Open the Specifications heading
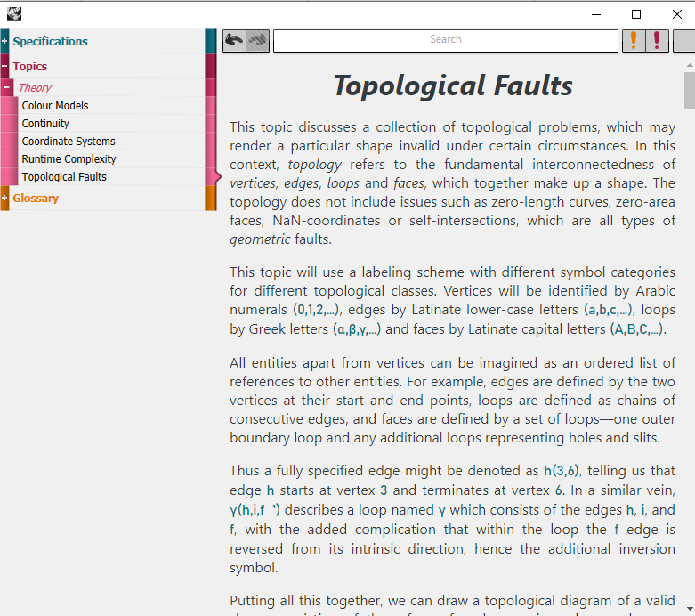The width and height of the screenshot is (695, 616). (x=50, y=41)
